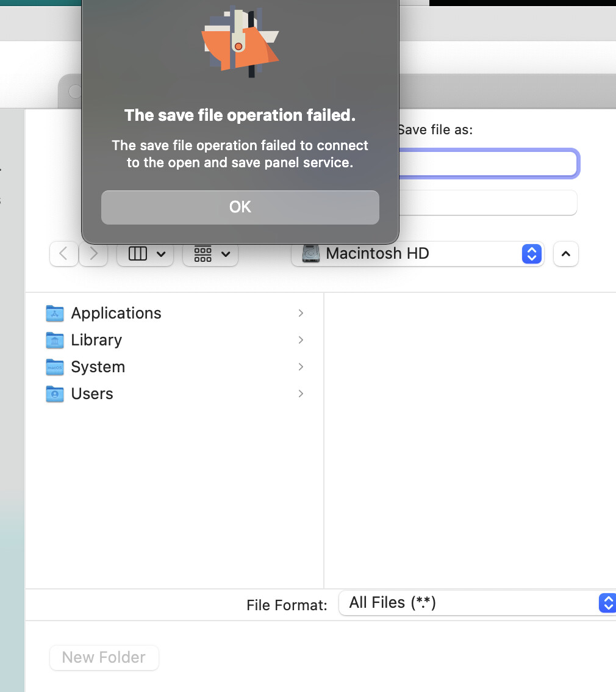This screenshot has width=616, height=692.
Task: Select the Library folder icon
Action: pos(55,341)
